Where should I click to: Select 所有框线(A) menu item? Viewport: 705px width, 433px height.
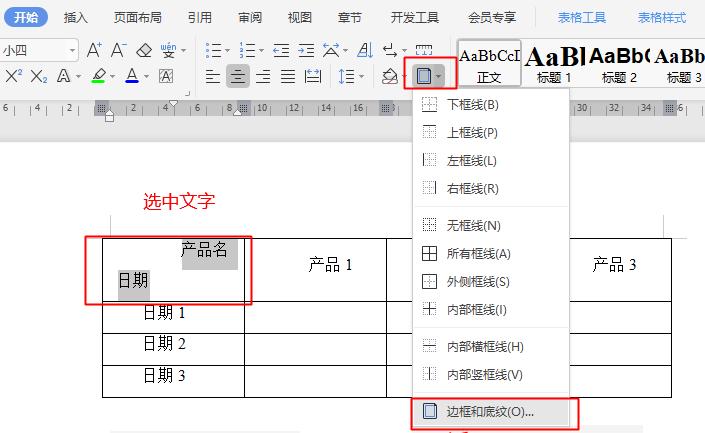[491, 254]
